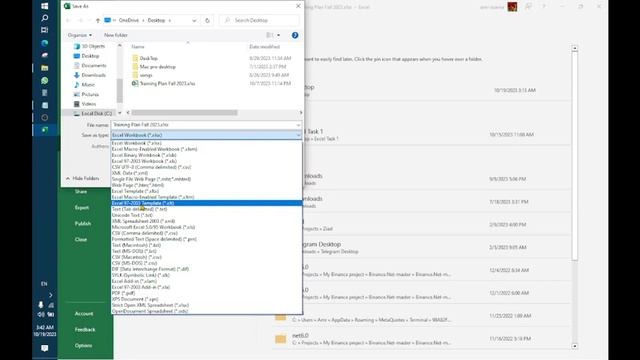Choose XML Spreadsheet 2003 type
Image resolution: width=640 pixels, height=360 pixels.
pyautogui.click(x=207, y=221)
